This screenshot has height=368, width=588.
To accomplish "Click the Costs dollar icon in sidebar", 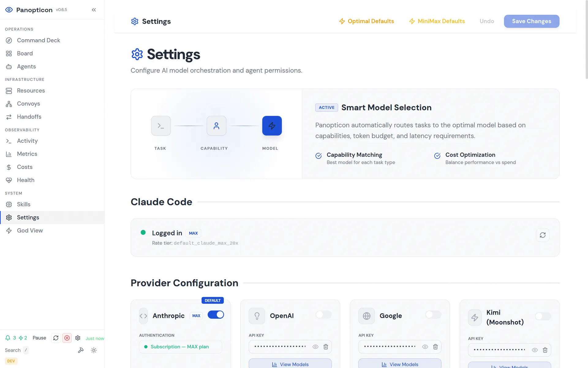I will tap(9, 167).
